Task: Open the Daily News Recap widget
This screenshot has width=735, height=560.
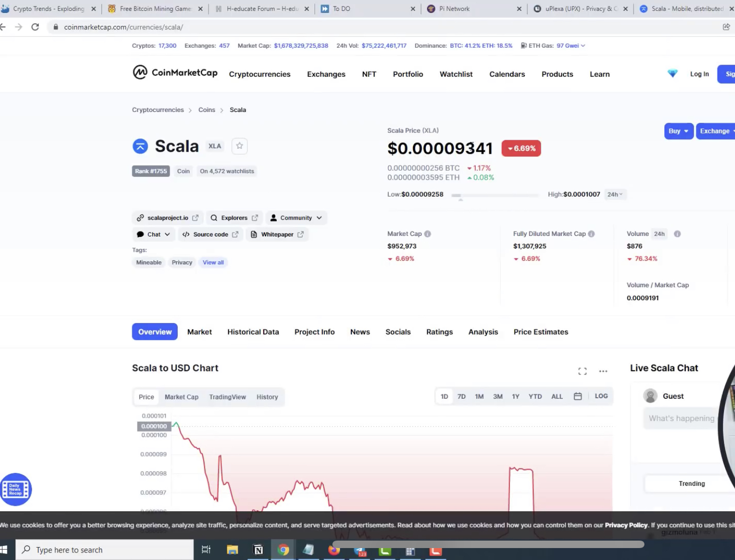Action: [x=15, y=489]
